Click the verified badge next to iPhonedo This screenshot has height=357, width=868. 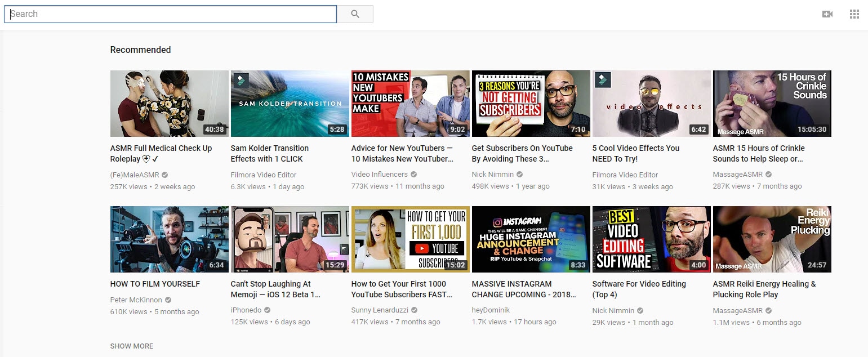click(x=268, y=310)
